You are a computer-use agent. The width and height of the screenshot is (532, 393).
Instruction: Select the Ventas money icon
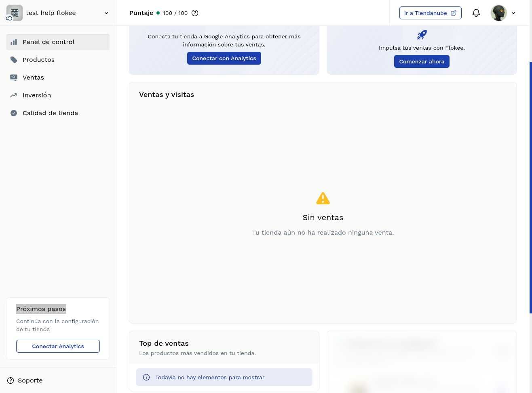point(14,78)
